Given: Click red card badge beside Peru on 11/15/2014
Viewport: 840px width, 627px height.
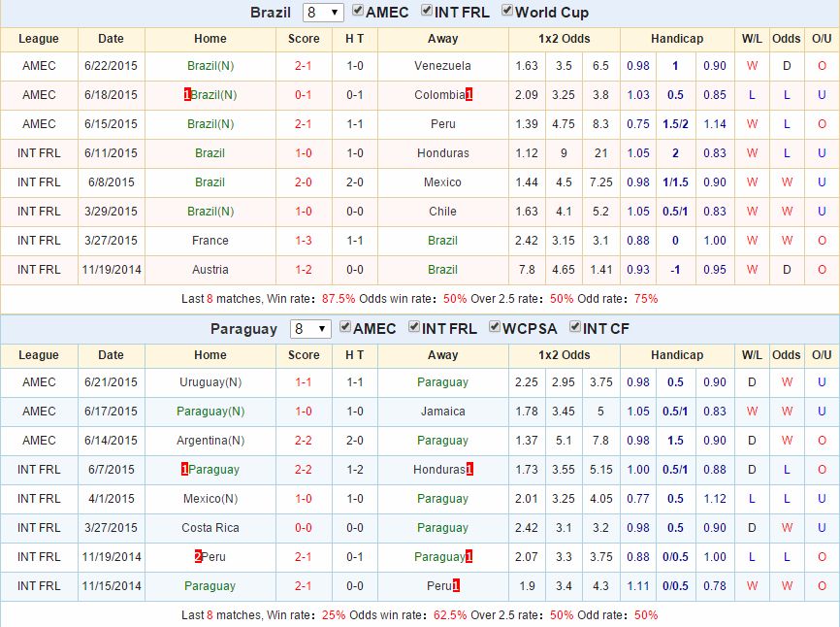Looking at the screenshot, I should click(x=456, y=585).
